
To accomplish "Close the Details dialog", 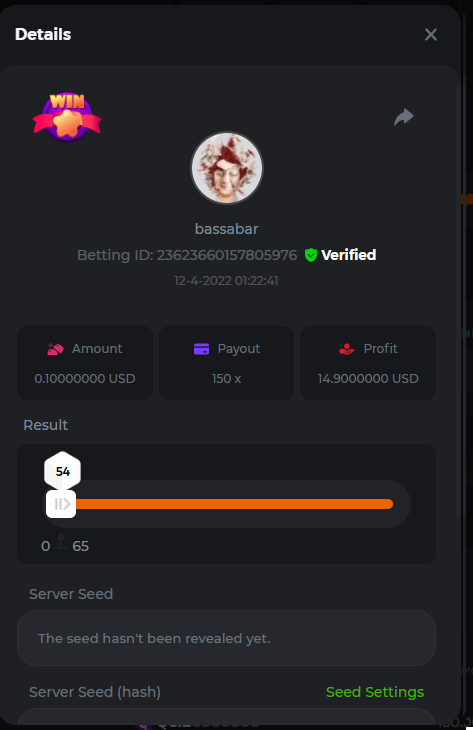I will click(x=431, y=34).
